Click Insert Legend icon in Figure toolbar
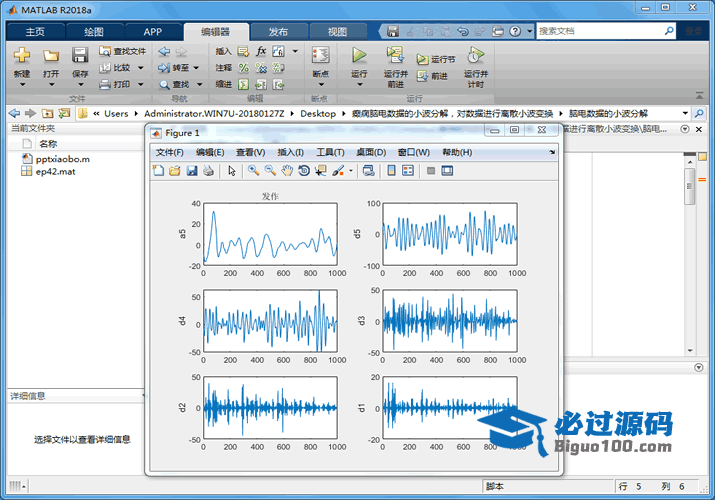 coord(408,171)
